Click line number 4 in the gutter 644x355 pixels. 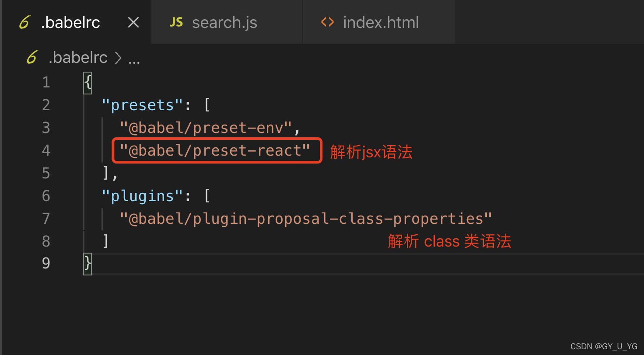(x=46, y=150)
